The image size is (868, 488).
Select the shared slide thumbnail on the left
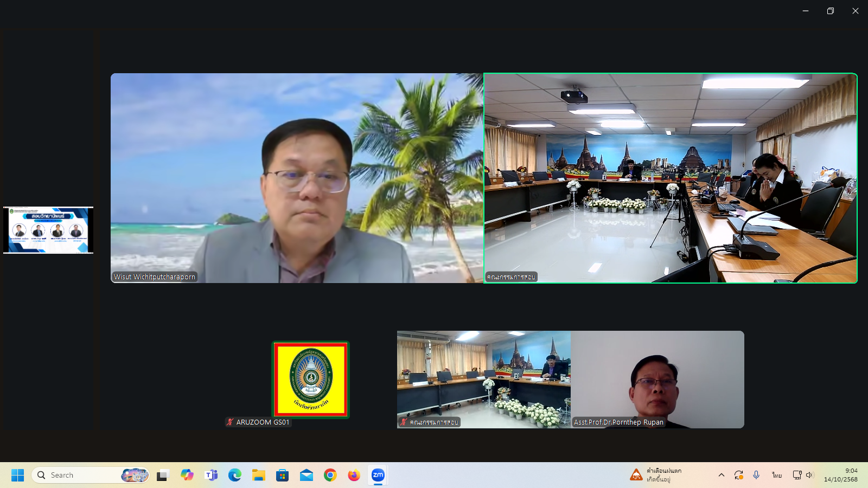tap(48, 230)
